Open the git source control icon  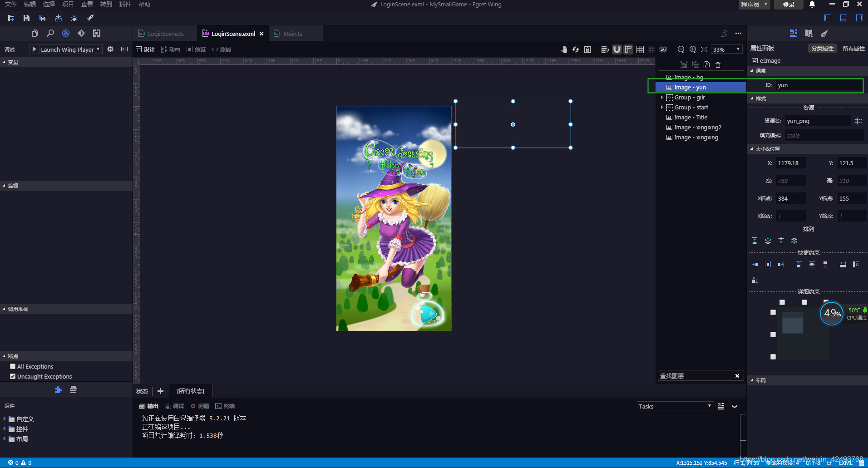pyautogui.click(x=81, y=33)
